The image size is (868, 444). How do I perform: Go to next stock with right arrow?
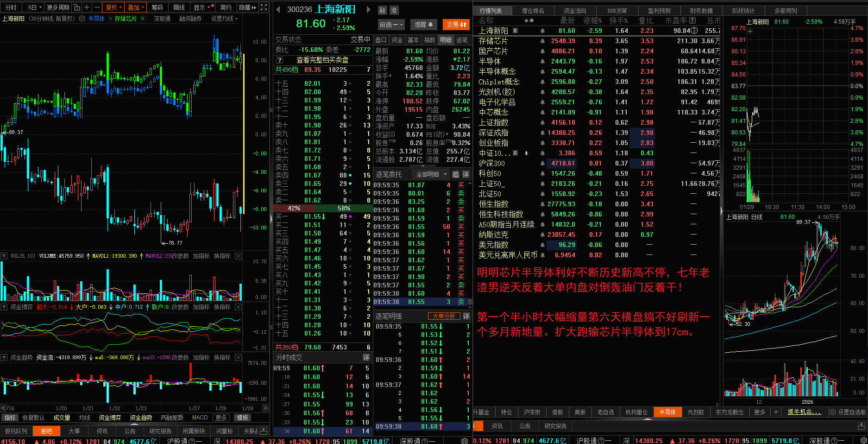[x=369, y=9]
